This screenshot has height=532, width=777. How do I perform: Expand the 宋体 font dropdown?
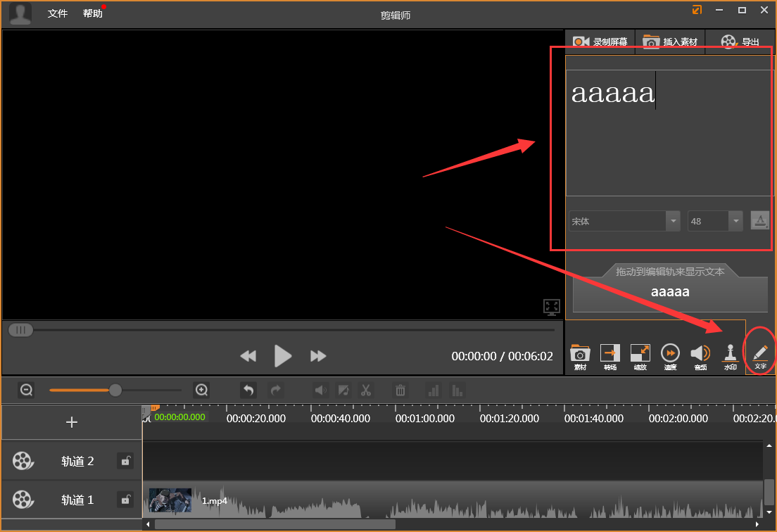click(673, 221)
